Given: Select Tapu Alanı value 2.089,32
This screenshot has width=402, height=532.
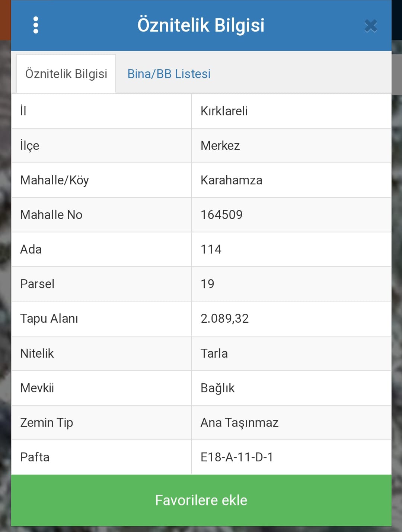Looking at the screenshot, I should coord(224,318).
